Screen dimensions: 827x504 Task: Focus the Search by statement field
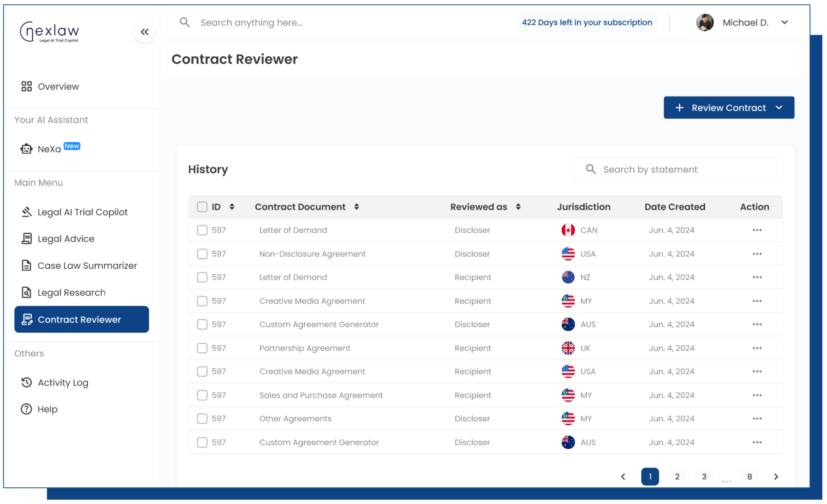678,169
